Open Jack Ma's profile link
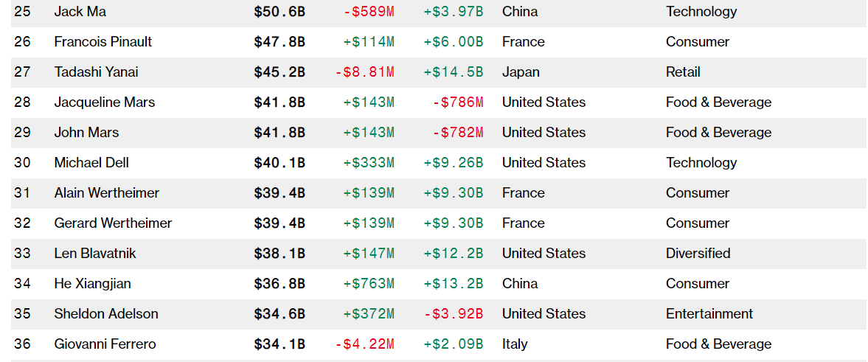 pos(80,12)
